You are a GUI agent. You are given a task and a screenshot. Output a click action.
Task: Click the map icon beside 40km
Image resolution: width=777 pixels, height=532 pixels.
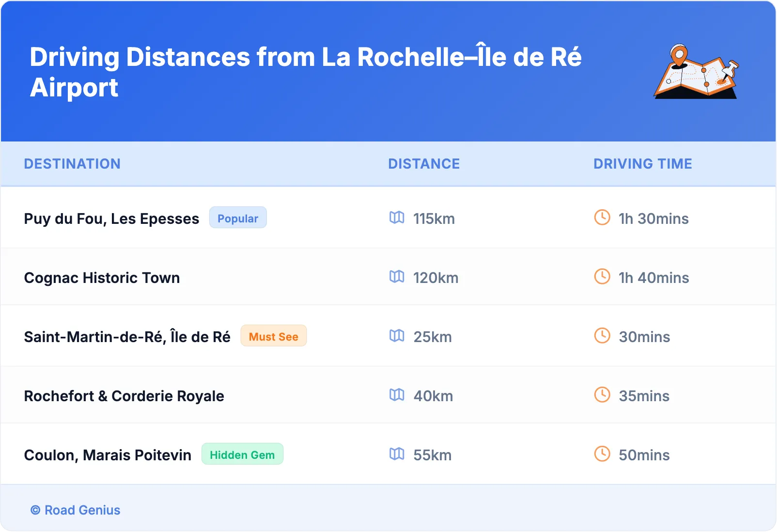397,395
